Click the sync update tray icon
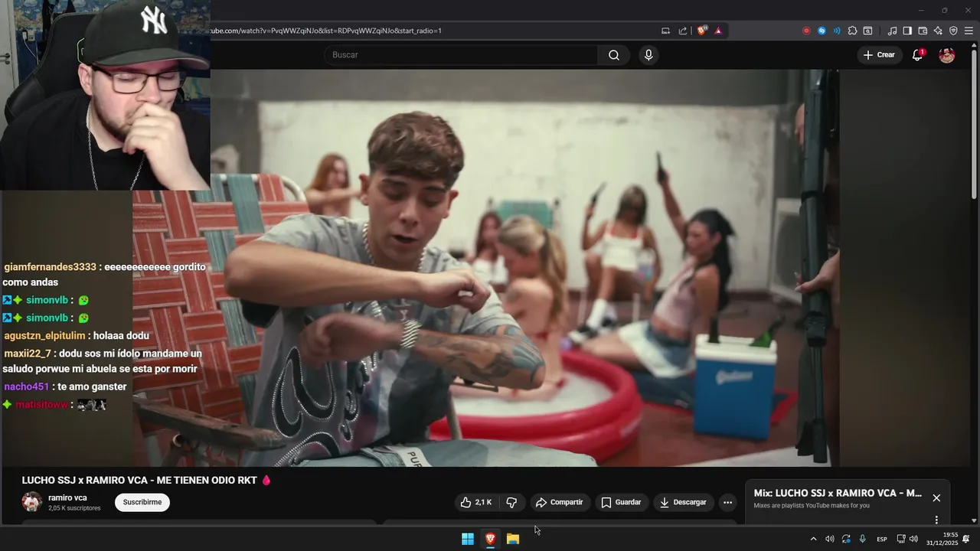 [846, 539]
